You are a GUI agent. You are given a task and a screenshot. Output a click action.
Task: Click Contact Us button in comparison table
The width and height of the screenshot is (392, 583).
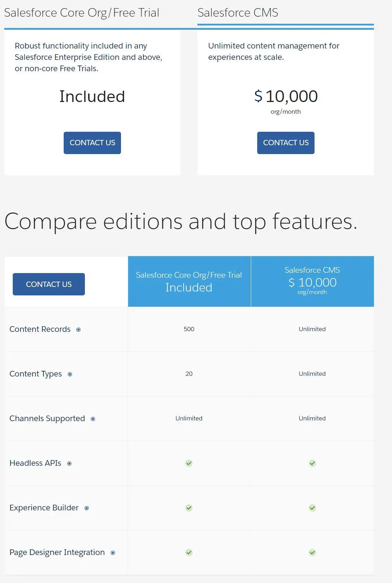click(49, 284)
